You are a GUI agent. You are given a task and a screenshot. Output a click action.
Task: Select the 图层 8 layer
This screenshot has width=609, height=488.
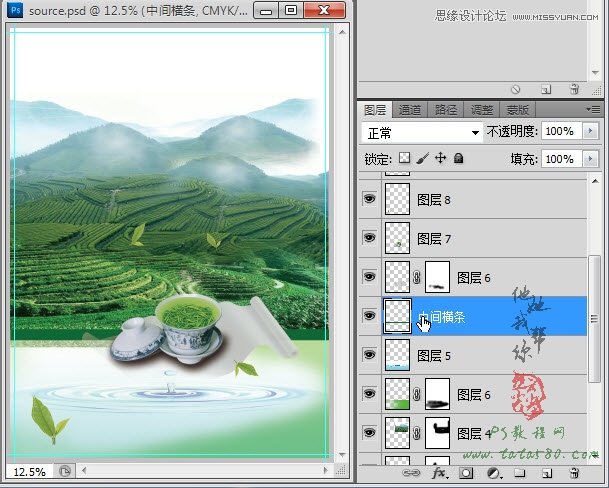(x=485, y=199)
